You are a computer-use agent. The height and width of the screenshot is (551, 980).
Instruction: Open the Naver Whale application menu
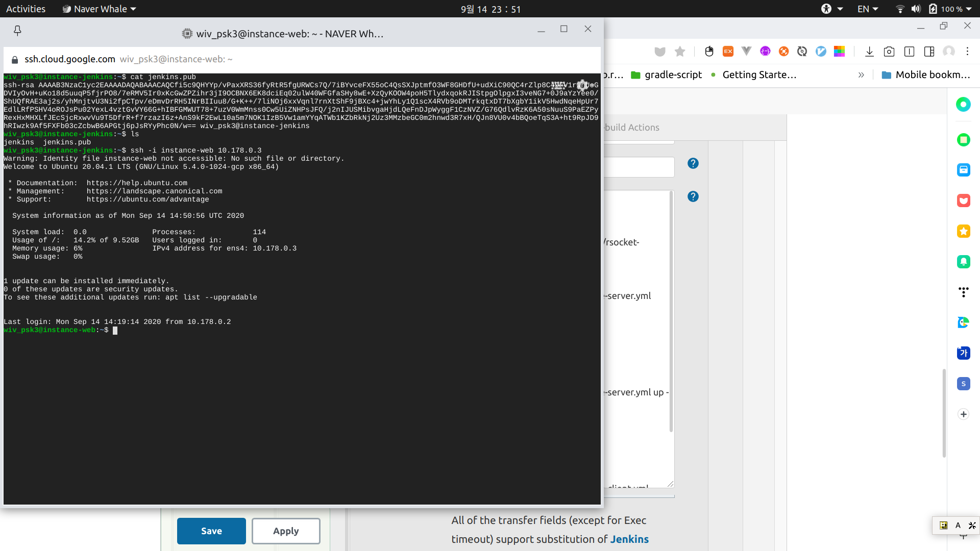click(100, 9)
